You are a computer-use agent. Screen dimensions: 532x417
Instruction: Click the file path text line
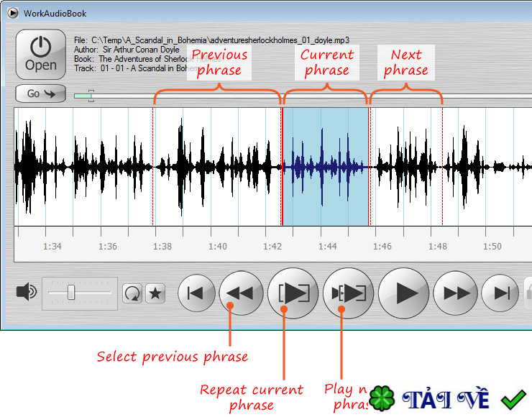tap(211, 40)
